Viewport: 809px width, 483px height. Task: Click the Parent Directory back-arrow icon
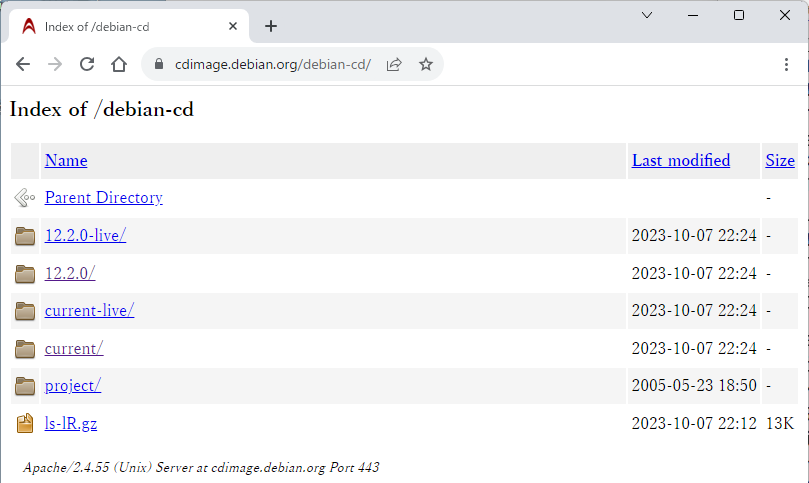tap(25, 198)
